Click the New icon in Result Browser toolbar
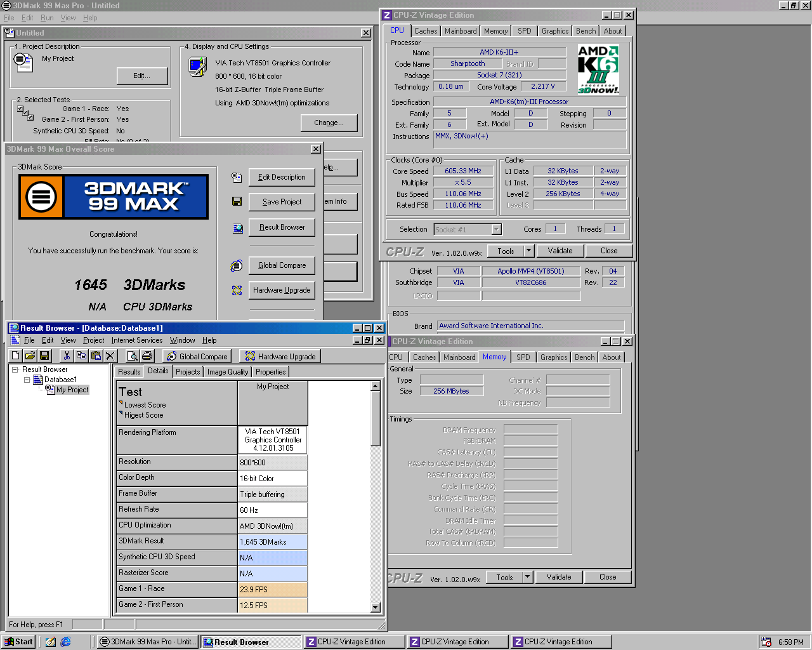The height and width of the screenshot is (650, 812). click(16, 356)
